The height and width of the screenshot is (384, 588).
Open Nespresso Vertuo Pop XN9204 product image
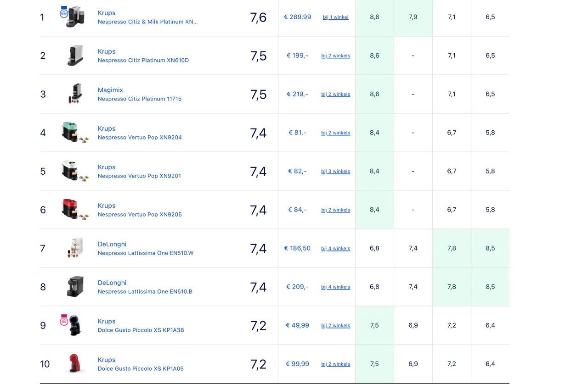click(75, 133)
